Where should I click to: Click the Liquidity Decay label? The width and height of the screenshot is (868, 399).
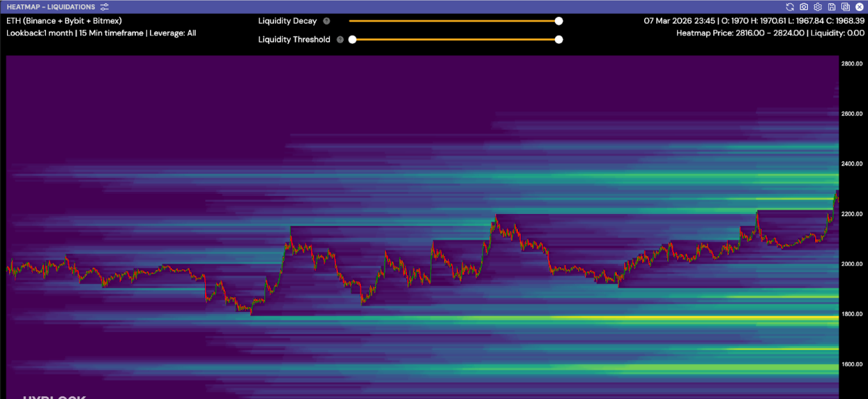(x=287, y=21)
